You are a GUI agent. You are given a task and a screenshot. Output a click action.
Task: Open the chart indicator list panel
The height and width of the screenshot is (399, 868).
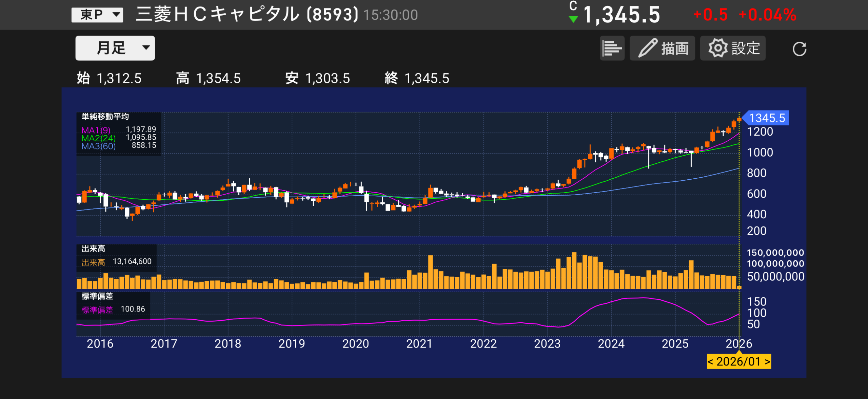(x=612, y=48)
